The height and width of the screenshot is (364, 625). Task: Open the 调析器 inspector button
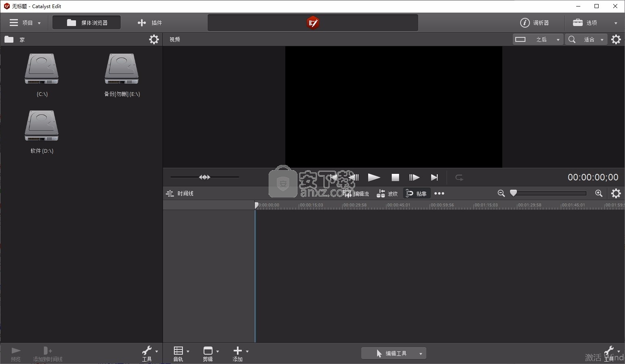(535, 23)
